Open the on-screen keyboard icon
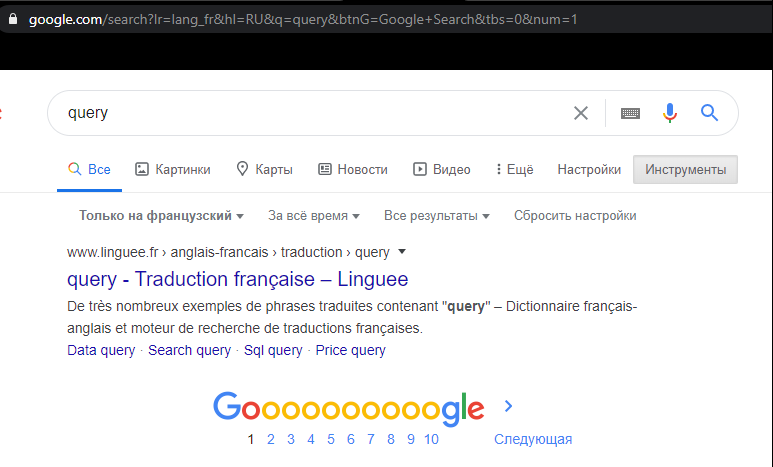 coord(630,113)
